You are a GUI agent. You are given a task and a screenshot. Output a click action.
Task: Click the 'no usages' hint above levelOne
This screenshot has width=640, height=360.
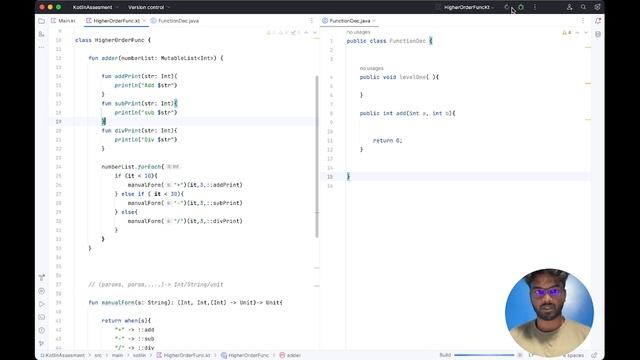[x=371, y=68]
